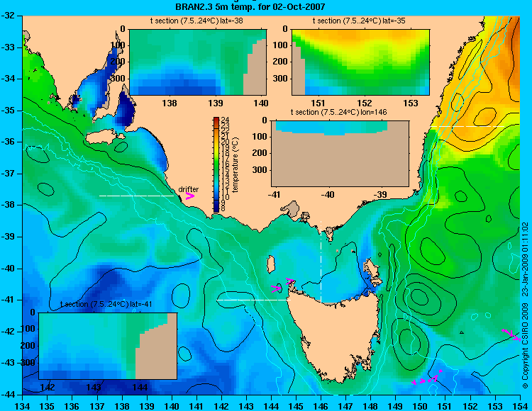Select the magenta drifter arrow beside 'drifter' label
The width and height of the screenshot is (532, 411).
[x=189, y=196]
